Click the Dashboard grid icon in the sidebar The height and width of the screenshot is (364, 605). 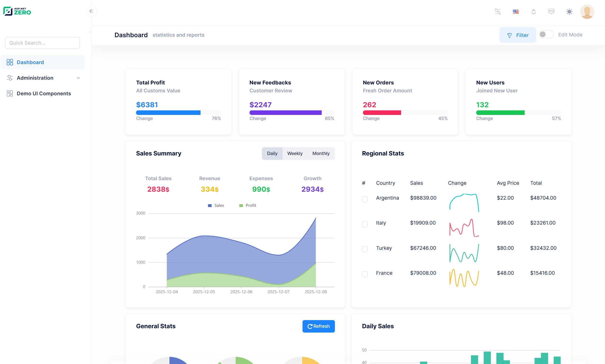pos(10,62)
